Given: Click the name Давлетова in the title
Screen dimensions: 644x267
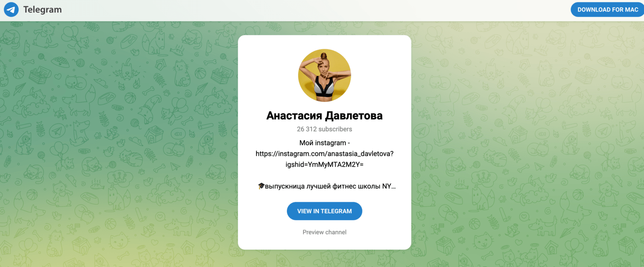Looking at the screenshot, I should (x=354, y=116).
